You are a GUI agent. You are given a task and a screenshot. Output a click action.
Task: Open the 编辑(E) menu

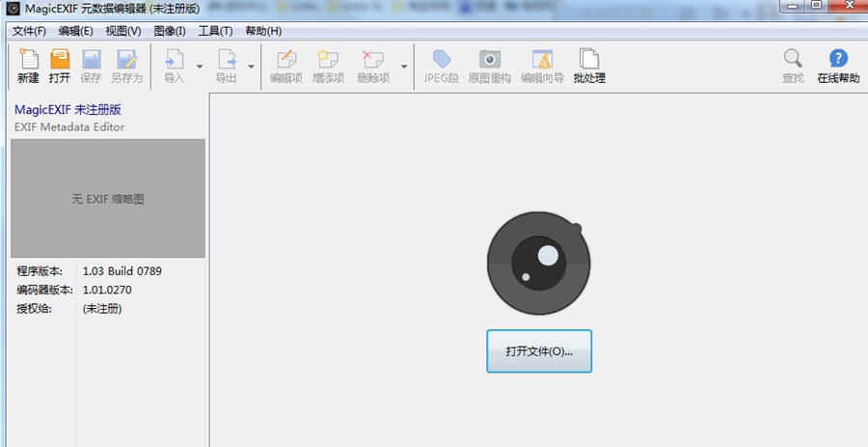(x=76, y=31)
